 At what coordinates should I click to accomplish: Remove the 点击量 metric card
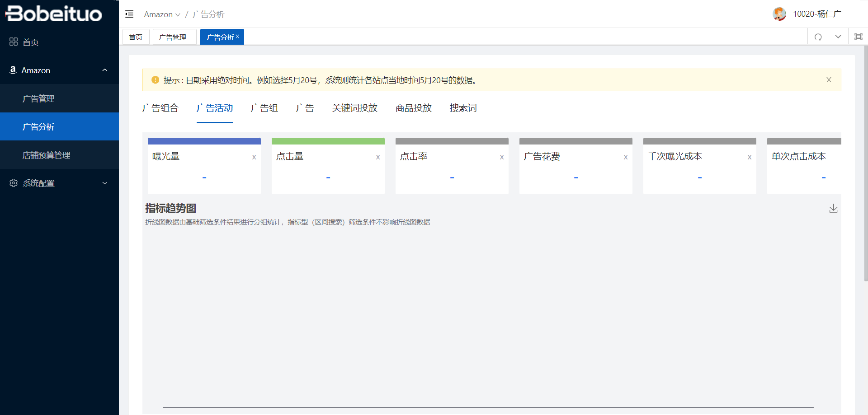(x=378, y=157)
